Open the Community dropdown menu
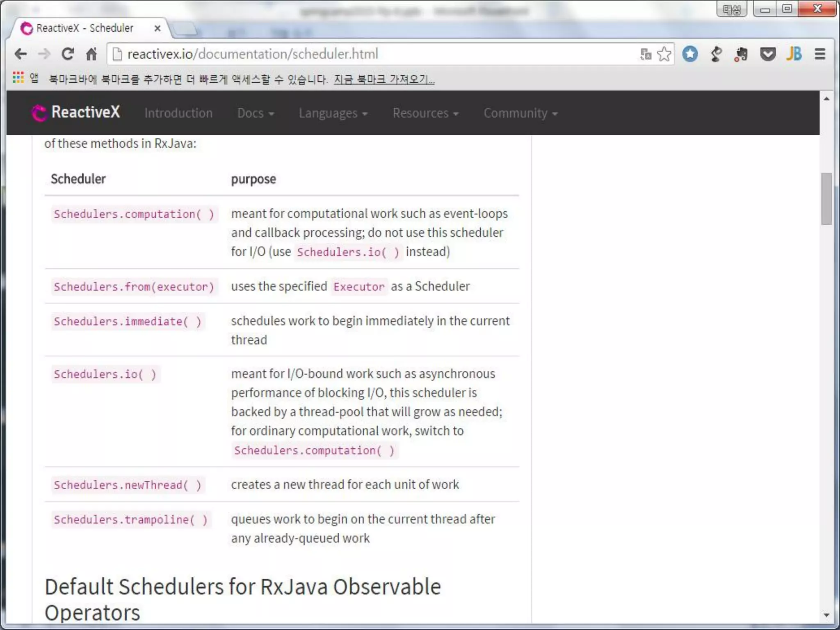The height and width of the screenshot is (630, 840). pyautogui.click(x=520, y=113)
